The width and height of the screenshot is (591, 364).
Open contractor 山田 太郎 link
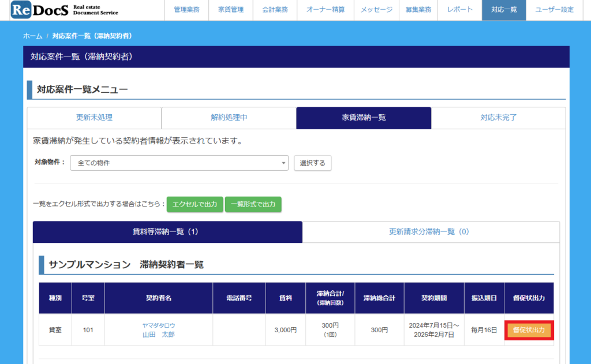click(x=158, y=334)
